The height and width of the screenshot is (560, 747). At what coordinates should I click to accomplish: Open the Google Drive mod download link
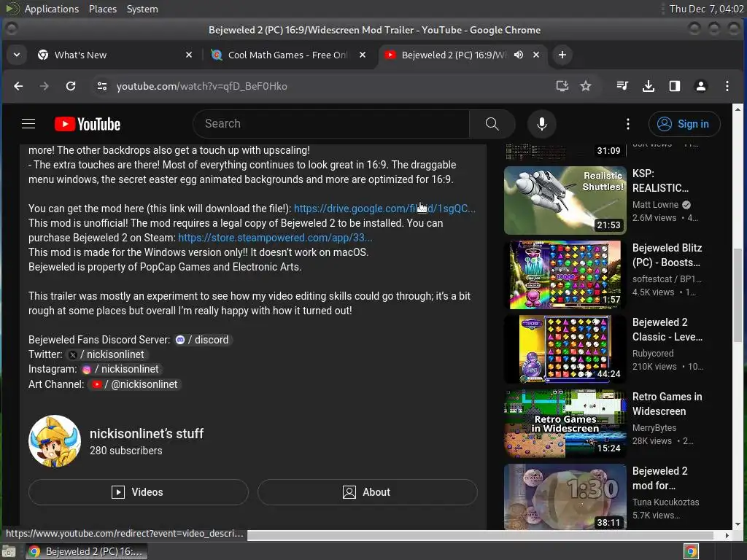384,209
